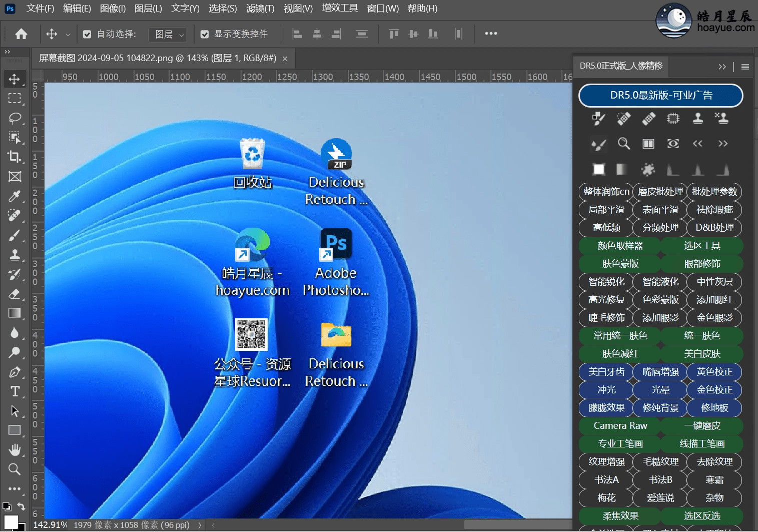Select the History Brush tool

pyautogui.click(x=15, y=274)
